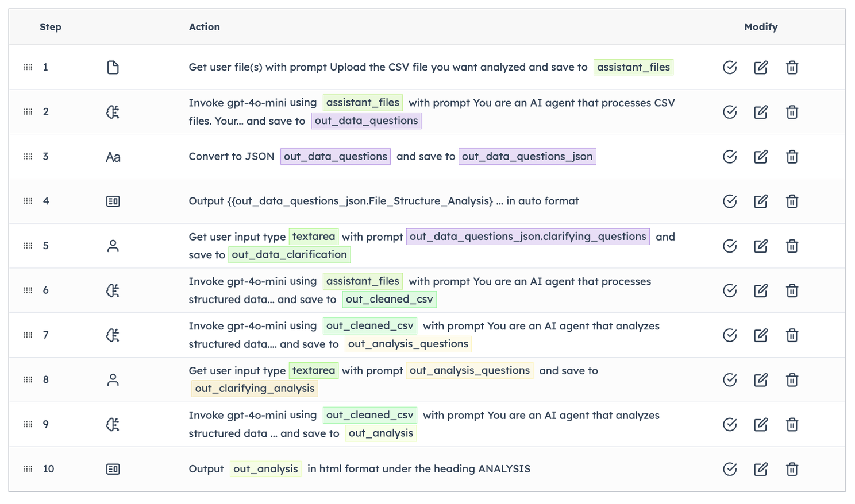Click the user input icon on step 8
This screenshot has height=504, width=855.
tap(113, 380)
